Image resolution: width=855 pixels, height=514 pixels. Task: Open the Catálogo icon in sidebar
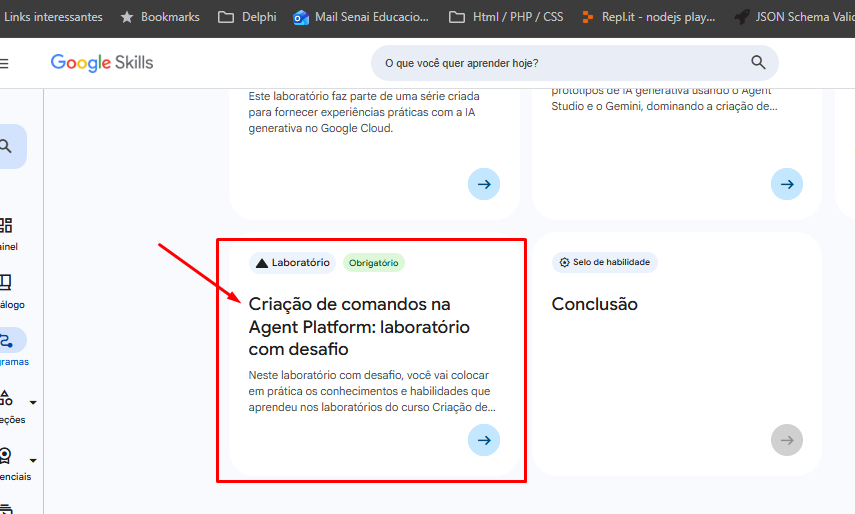[5, 282]
